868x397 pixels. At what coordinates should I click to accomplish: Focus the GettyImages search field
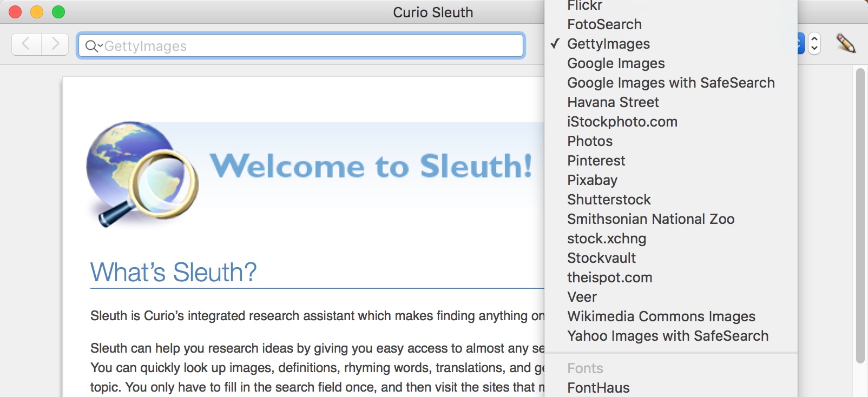(x=301, y=45)
